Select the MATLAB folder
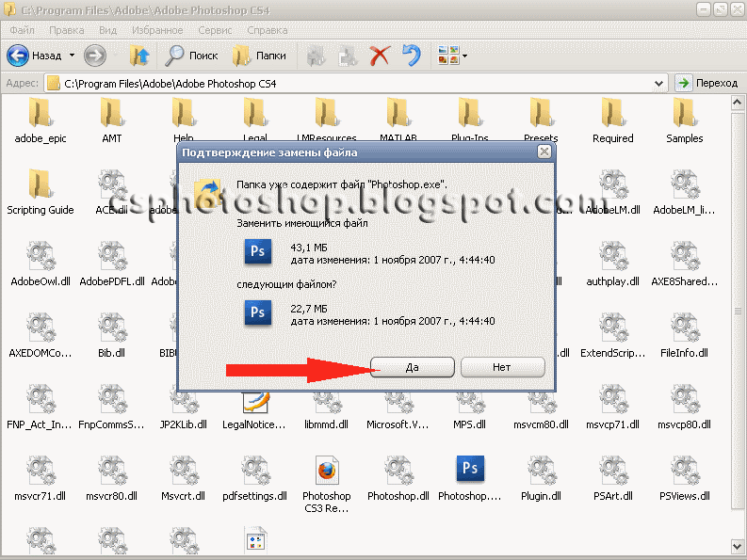 point(398,120)
